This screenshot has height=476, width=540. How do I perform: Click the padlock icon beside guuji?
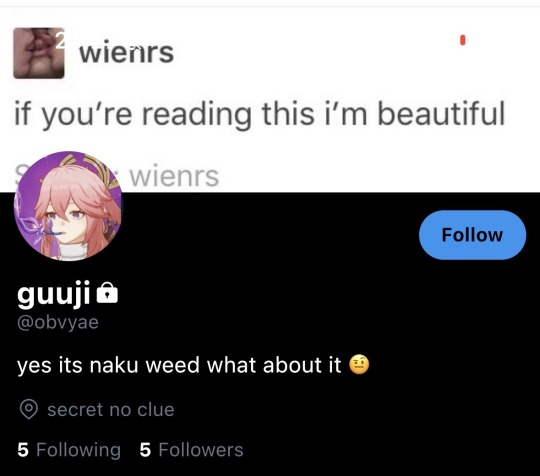107,293
